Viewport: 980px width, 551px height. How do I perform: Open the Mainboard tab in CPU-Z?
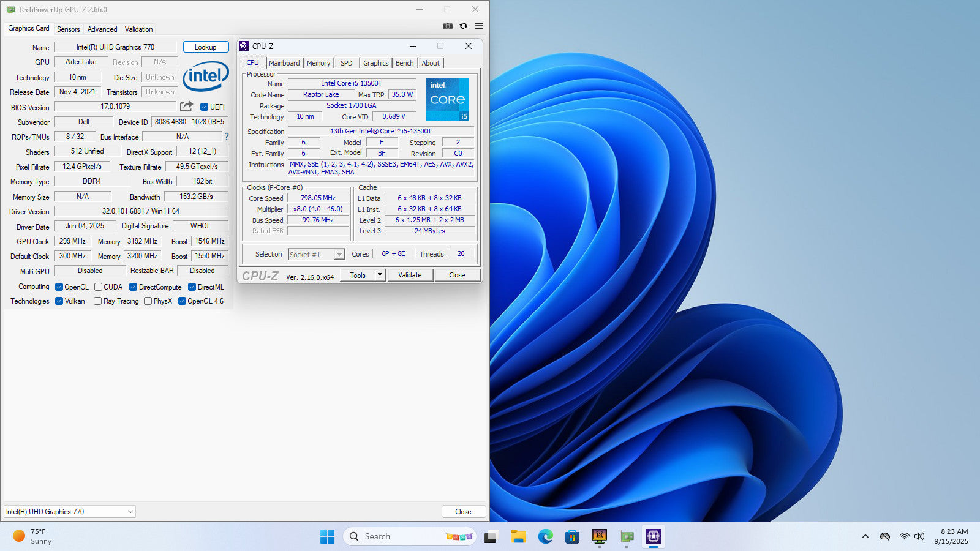click(x=284, y=63)
